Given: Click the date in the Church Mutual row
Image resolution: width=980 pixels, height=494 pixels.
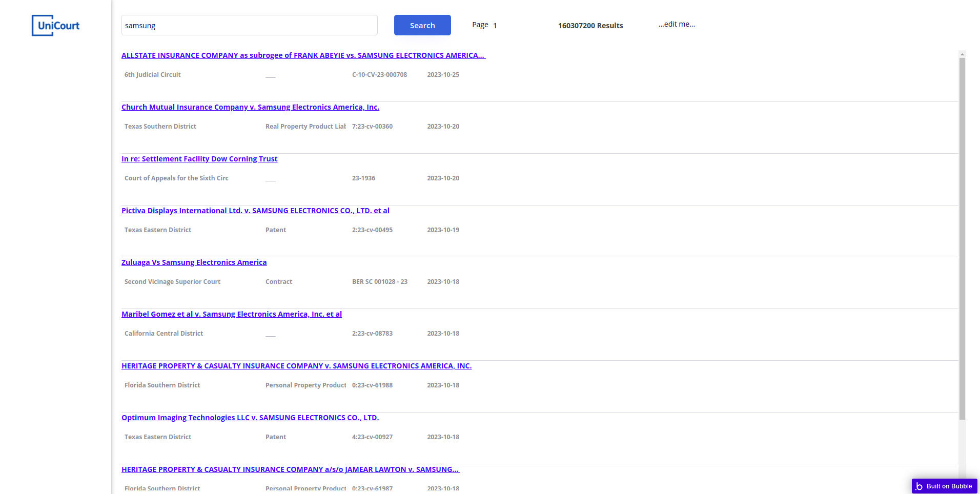Looking at the screenshot, I should tap(443, 127).
